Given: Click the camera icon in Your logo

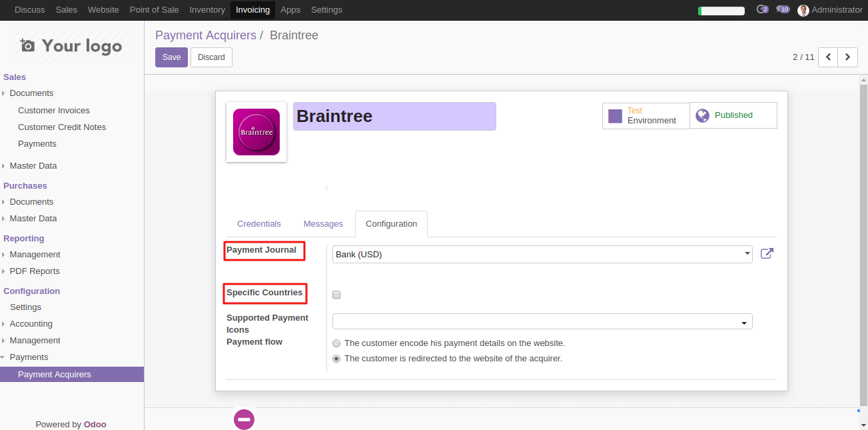Looking at the screenshot, I should click(27, 44).
